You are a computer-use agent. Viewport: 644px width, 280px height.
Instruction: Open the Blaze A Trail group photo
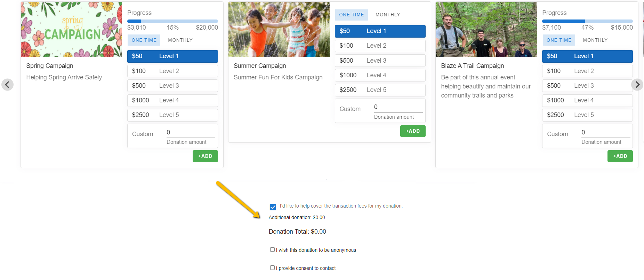(x=486, y=29)
